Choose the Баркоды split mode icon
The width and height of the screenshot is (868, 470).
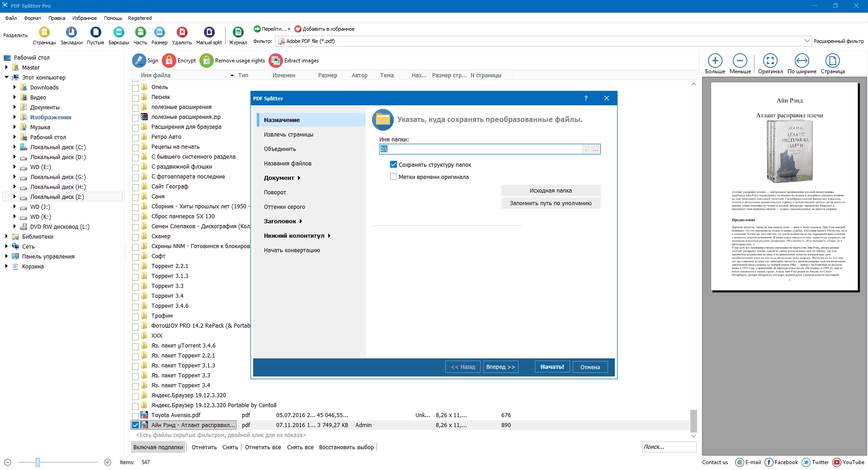click(x=119, y=35)
